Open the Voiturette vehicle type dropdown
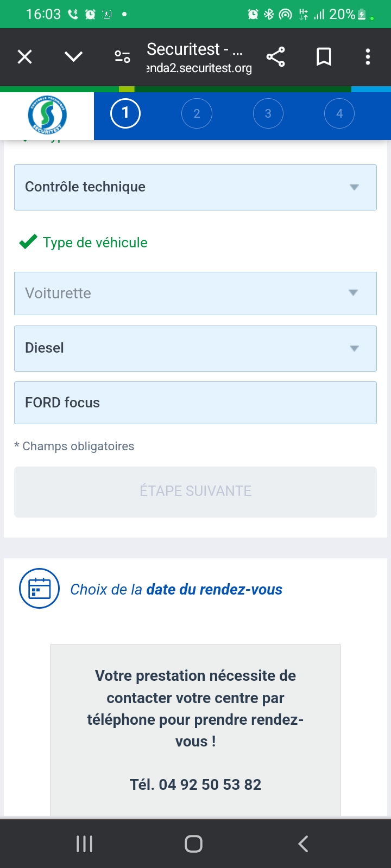 point(195,293)
